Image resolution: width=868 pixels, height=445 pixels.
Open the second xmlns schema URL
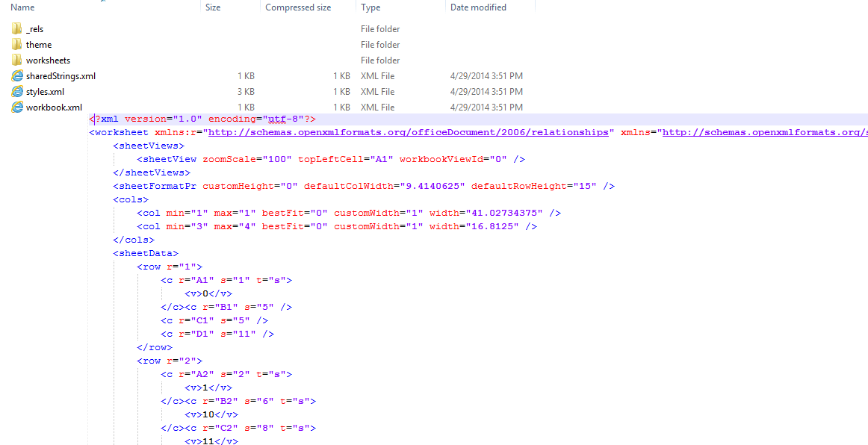point(765,132)
